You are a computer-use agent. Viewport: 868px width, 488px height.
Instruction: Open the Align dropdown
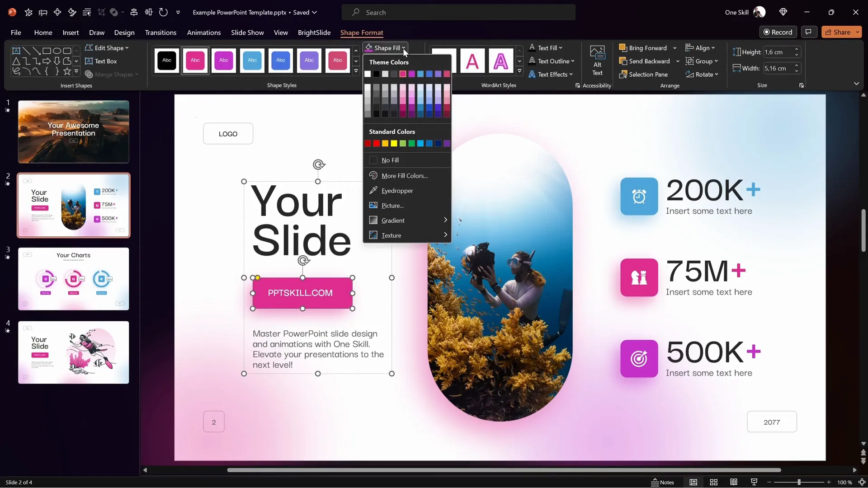tap(700, 48)
